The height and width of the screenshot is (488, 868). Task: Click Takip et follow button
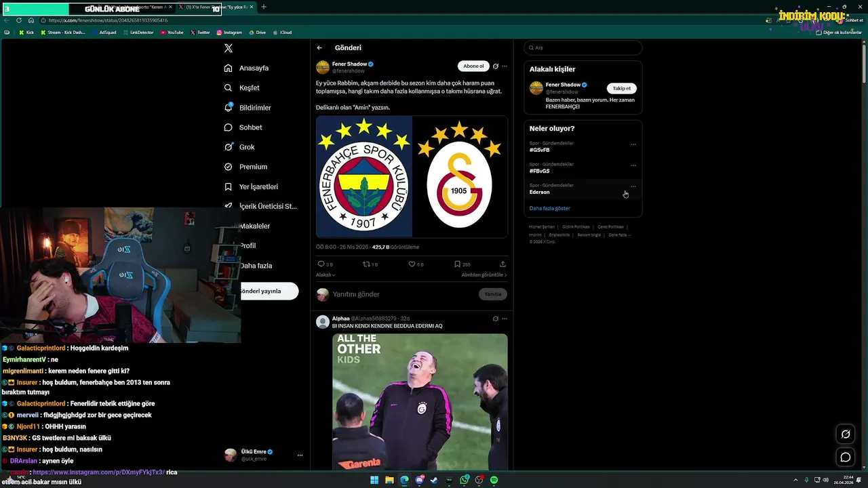[621, 88]
